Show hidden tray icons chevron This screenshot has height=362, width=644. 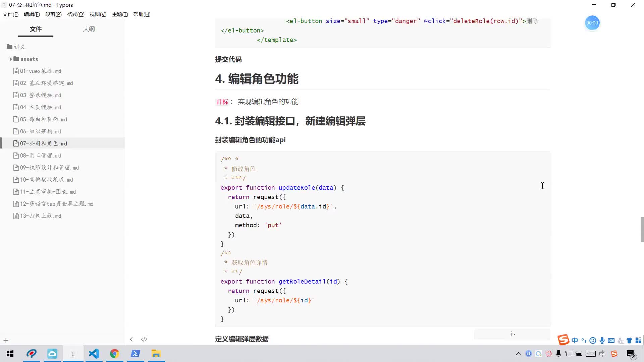(518, 354)
